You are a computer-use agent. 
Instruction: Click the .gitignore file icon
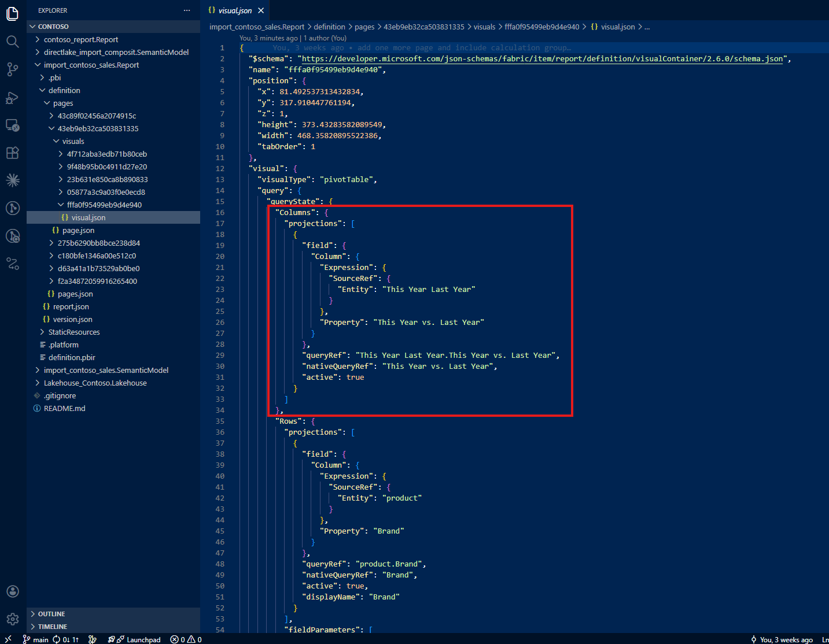[x=37, y=395]
